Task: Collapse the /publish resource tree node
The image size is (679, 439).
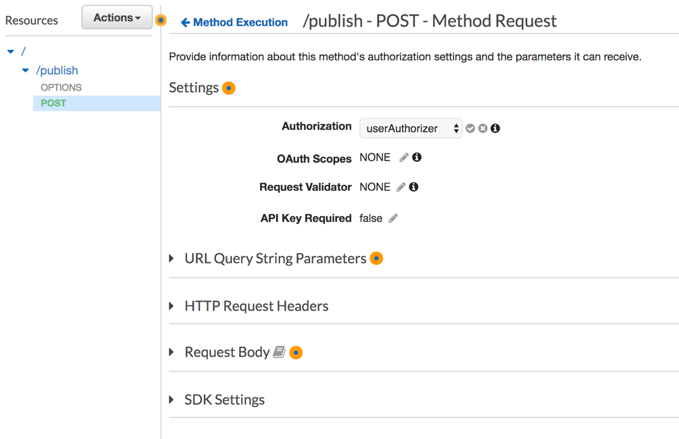Action: coord(26,71)
